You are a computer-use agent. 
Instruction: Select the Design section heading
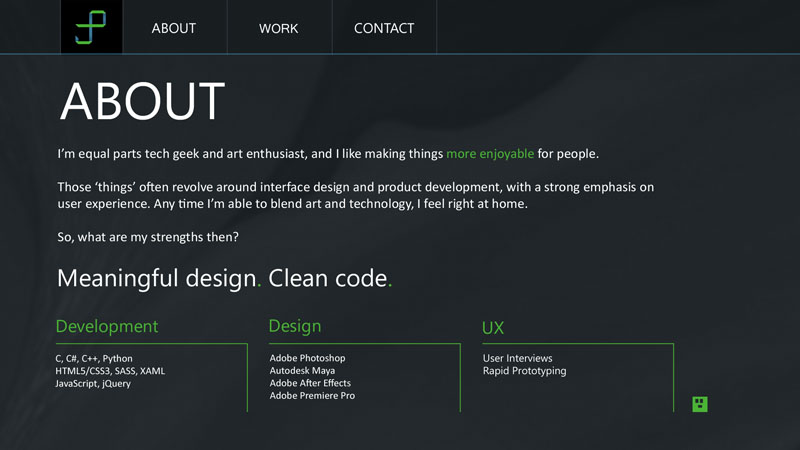[x=295, y=326]
